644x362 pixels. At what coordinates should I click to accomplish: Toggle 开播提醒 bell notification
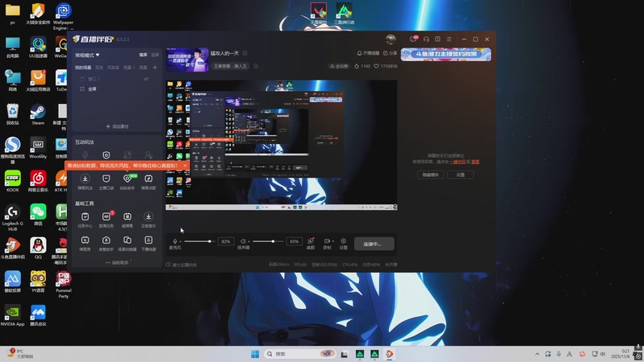(368, 53)
